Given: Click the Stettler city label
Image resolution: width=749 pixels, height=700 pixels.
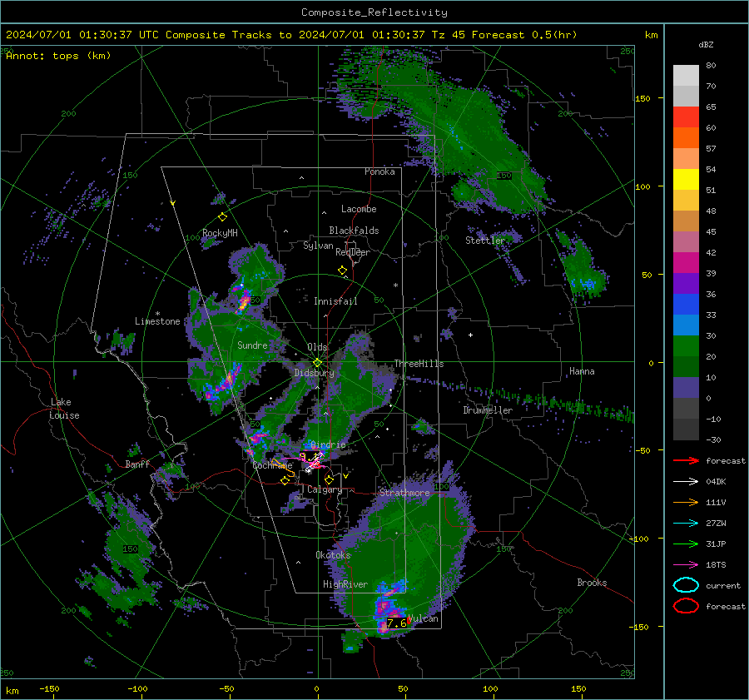Looking at the screenshot, I should point(485,241).
